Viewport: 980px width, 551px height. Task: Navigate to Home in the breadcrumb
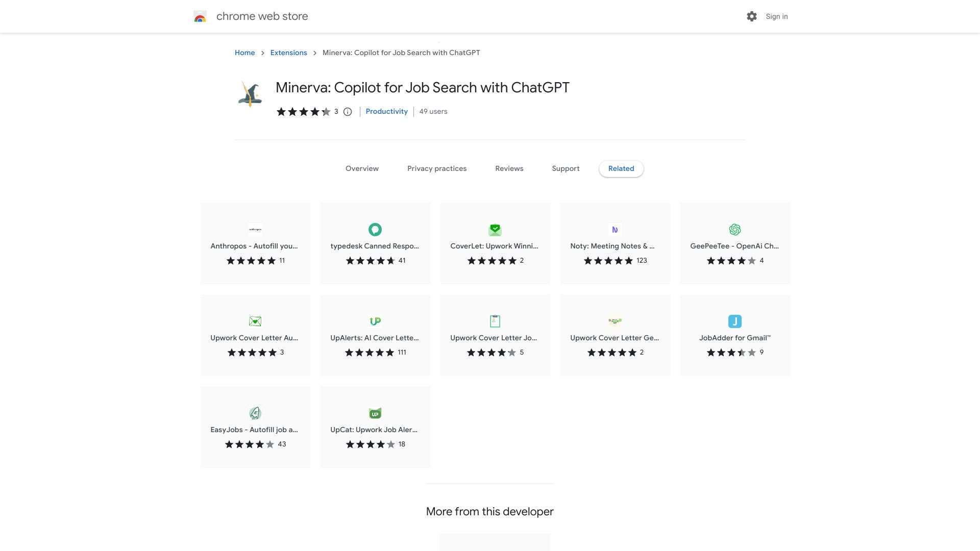[244, 53]
